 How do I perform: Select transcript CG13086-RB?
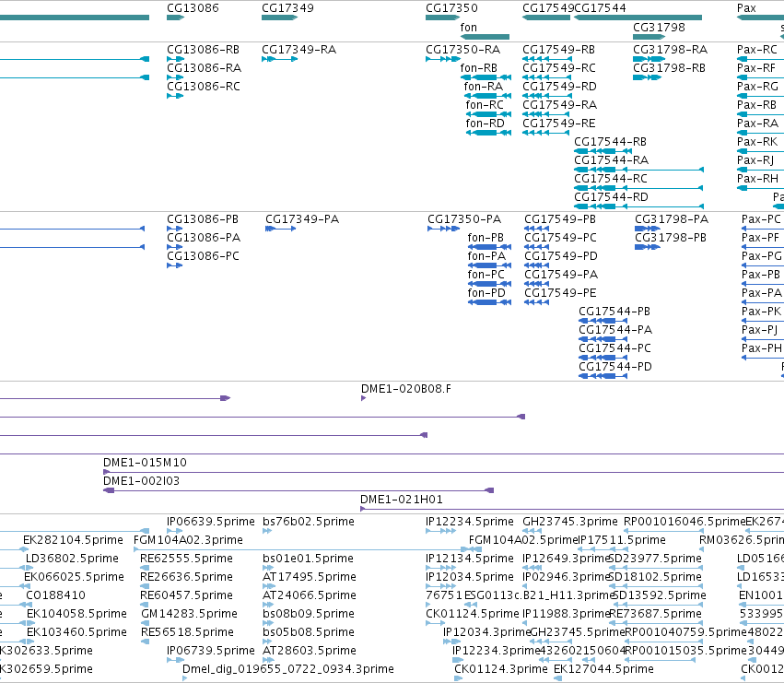pos(203,50)
